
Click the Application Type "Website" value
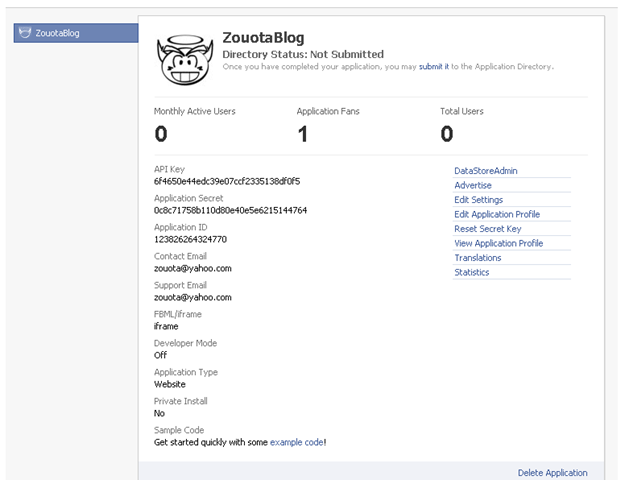(169, 384)
